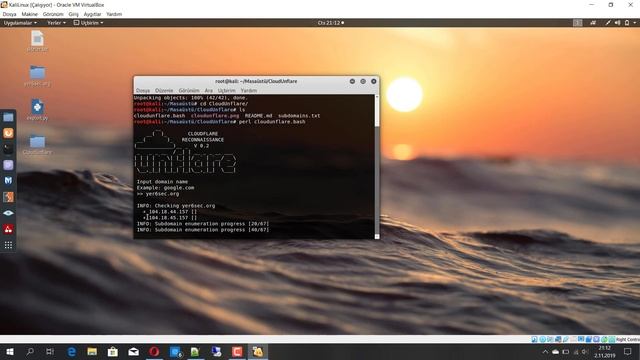Open the Burp Suite dock icon
The image size is (640, 360).
(8, 197)
